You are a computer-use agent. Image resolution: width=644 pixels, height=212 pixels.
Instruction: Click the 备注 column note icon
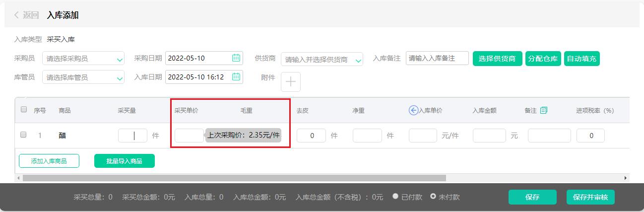coord(543,110)
